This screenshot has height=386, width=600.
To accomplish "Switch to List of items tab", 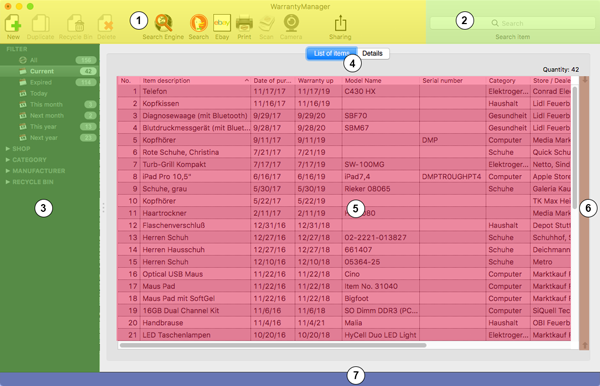I will (x=331, y=54).
